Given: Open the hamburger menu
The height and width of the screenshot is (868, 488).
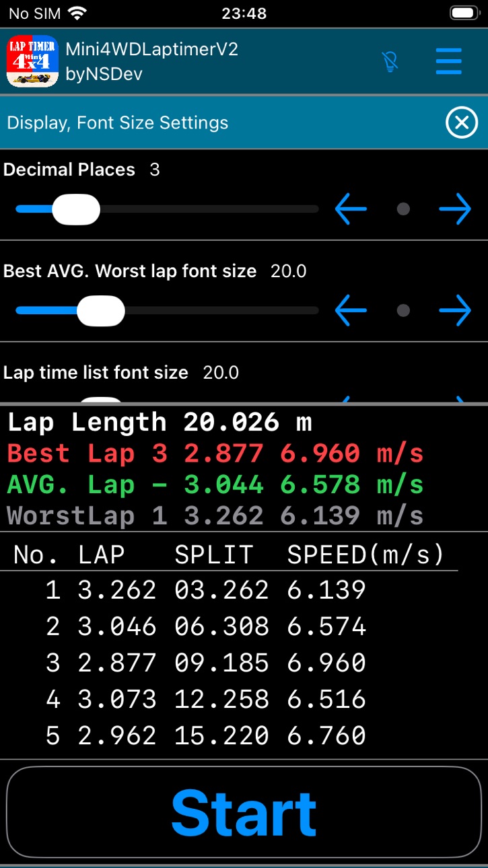Looking at the screenshot, I should [x=448, y=61].
